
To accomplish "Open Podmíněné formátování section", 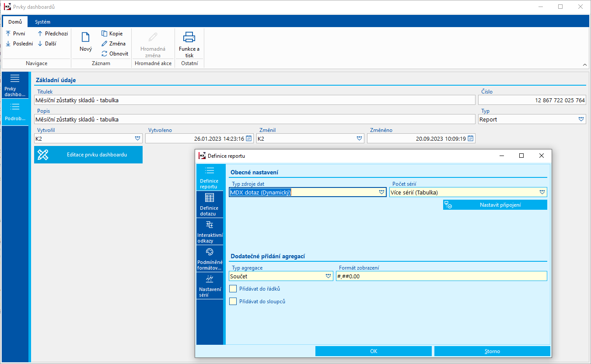I will point(209,259).
